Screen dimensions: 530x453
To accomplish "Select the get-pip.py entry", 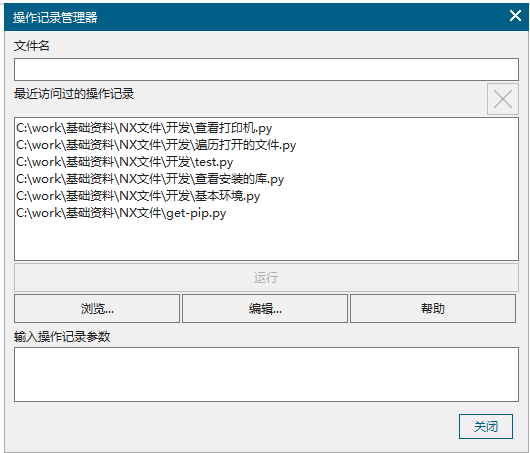I will (x=121, y=213).
